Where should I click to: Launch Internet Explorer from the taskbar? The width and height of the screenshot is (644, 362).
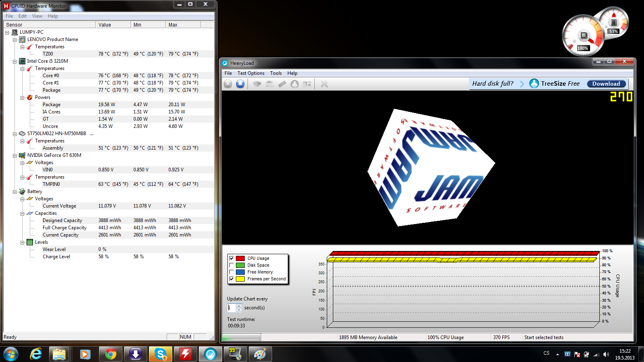click(x=36, y=354)
